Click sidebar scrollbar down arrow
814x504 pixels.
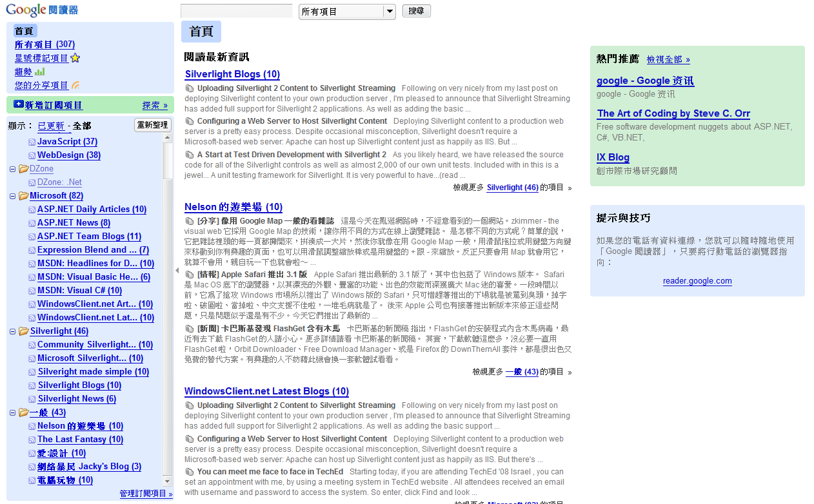point(168,481)
